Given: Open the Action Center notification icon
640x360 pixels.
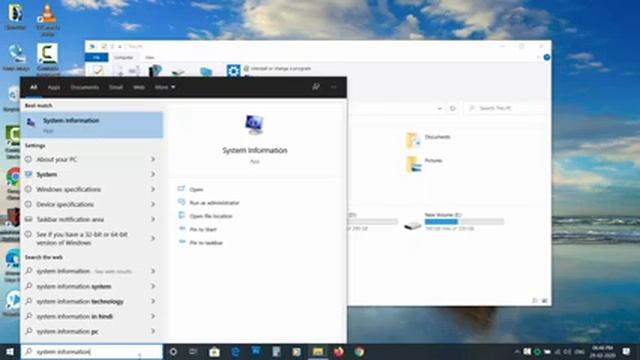Looking at the screenshot, I should (627, 351).
